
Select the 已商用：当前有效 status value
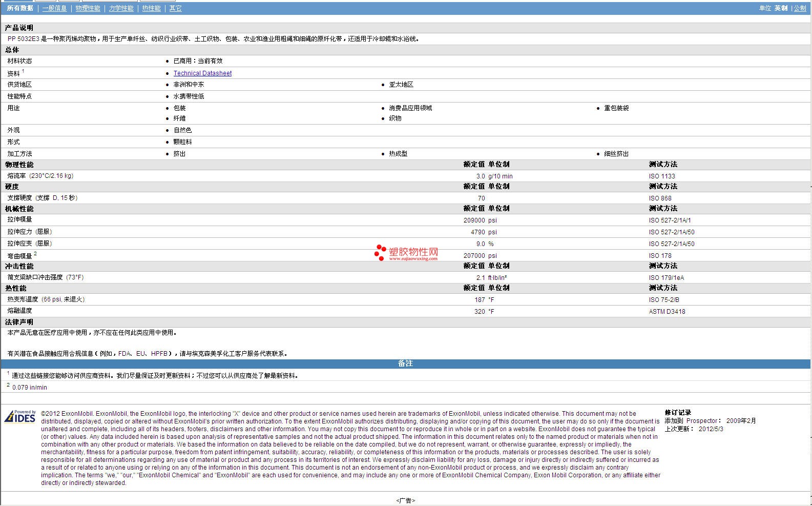pyautogui.click(x=198, y=61)
